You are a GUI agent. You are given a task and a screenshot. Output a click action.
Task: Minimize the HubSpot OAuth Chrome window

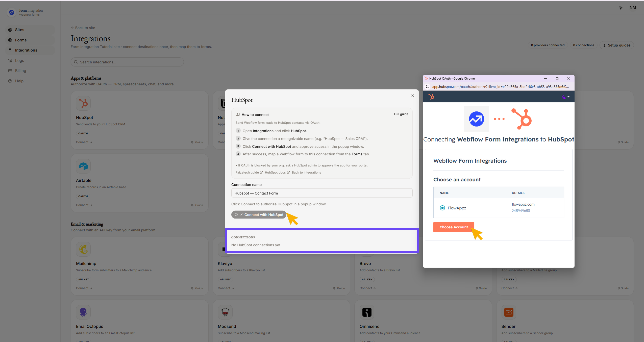click(x=546, y=79)
